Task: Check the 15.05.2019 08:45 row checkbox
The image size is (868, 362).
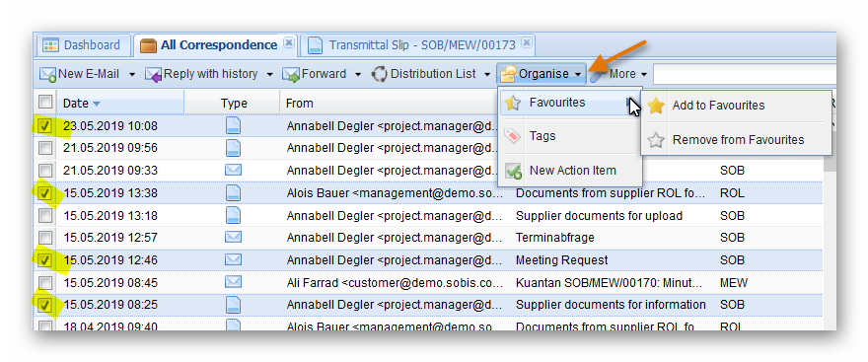Action: (45, 283)
